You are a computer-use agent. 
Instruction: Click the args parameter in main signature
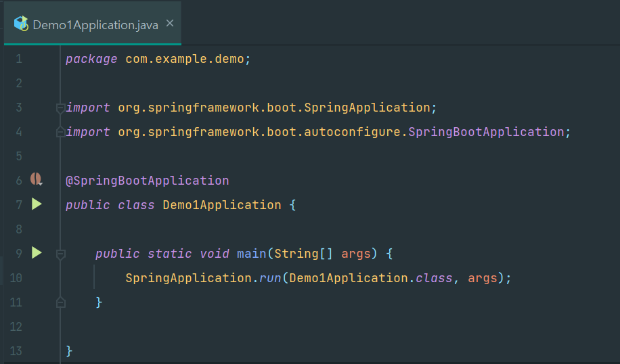coord(356,254)
